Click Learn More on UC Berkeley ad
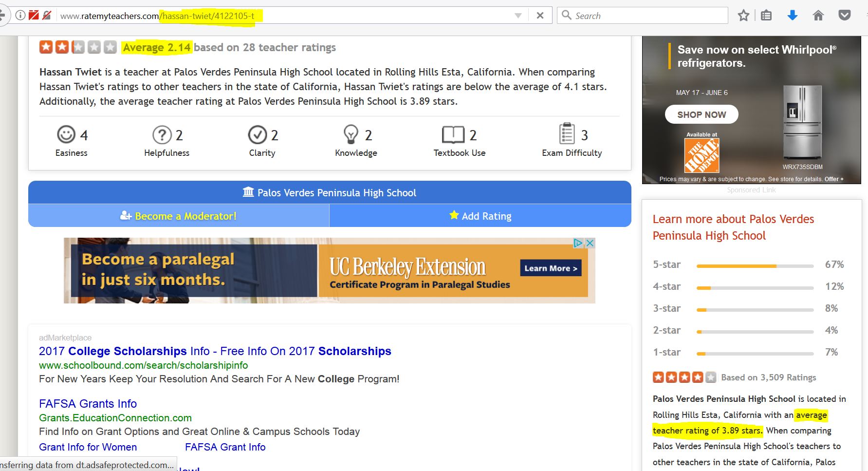868x471 pixels. [551, 268]
